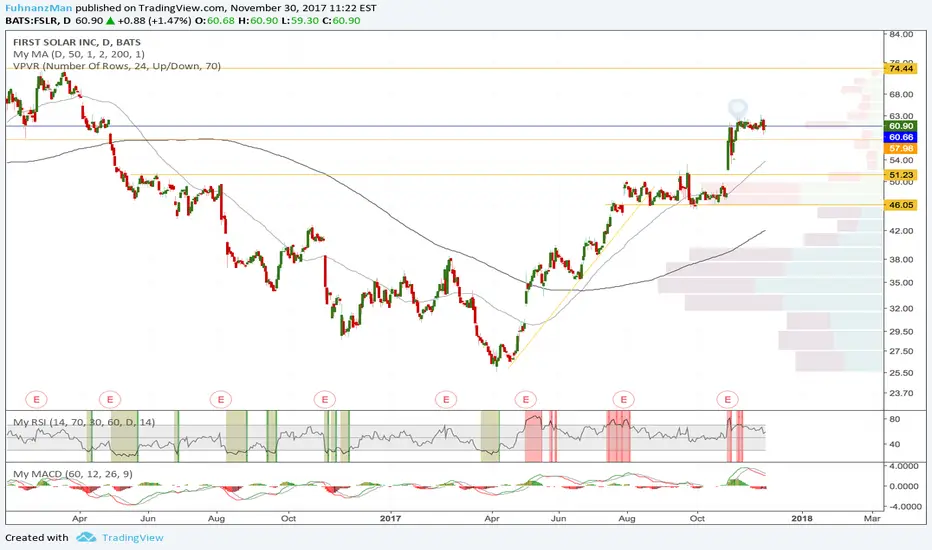Image resolution: width=932 pixels, height=550 pixels.
Task: Click the 23.70 price axis label
Action: click(x=901, y=392)
